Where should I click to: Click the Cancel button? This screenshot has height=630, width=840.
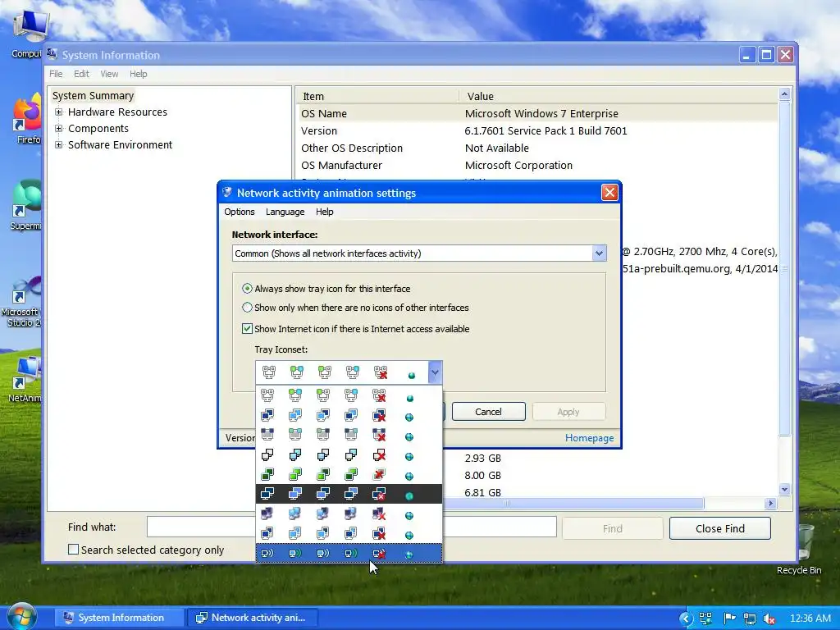[x=489, y=412]
